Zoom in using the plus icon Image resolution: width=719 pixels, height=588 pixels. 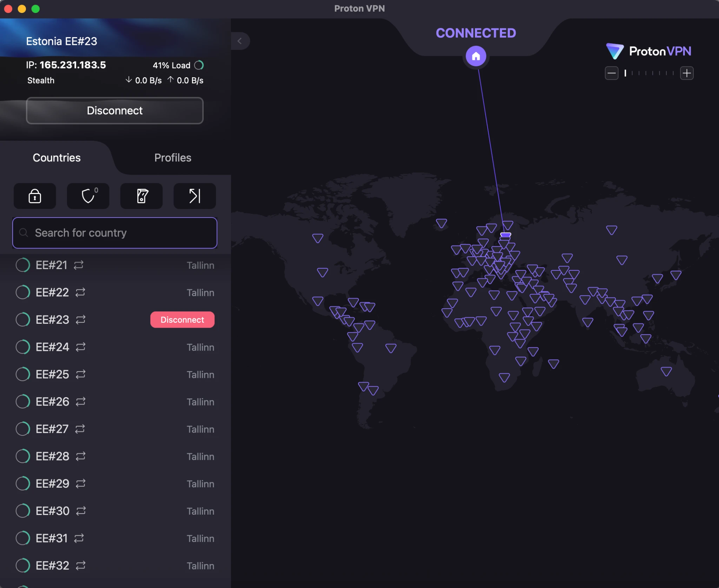pyautogui.click(x=687, y=73)
